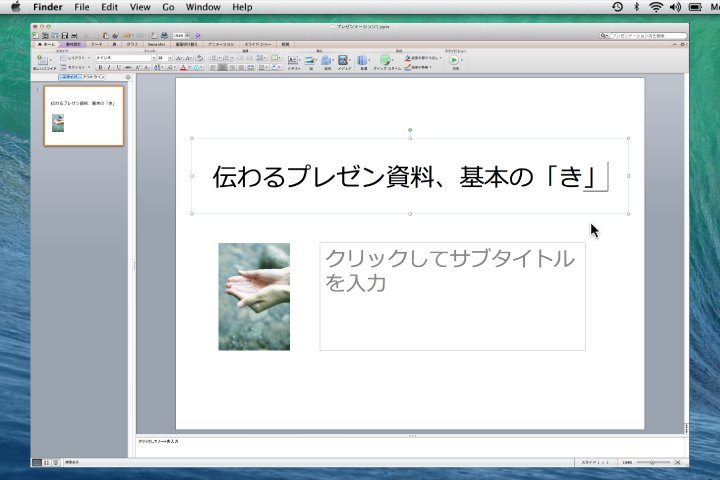This screenshot has height=480, width=720.
Task: Switch to the SmartArt ribbon tab
Action: tap(156, 45)
